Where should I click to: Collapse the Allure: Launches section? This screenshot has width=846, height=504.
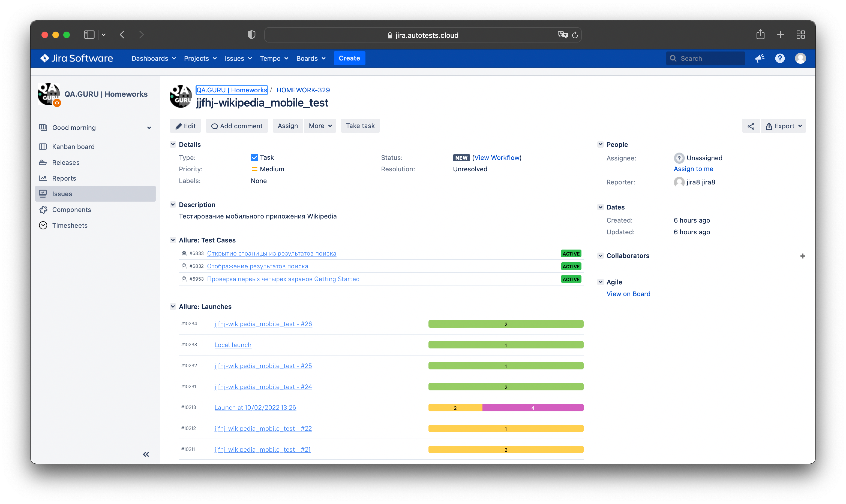[173, 306]
